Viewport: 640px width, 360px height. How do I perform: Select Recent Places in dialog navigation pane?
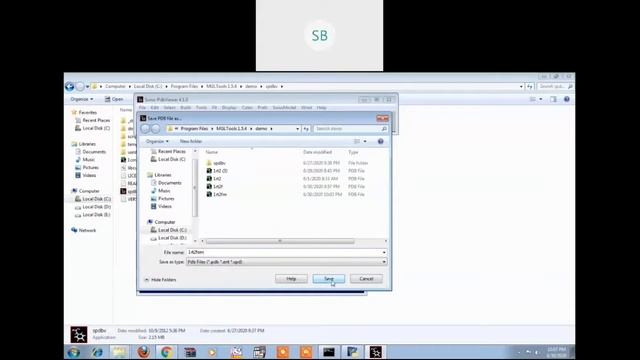coord(171,151)
